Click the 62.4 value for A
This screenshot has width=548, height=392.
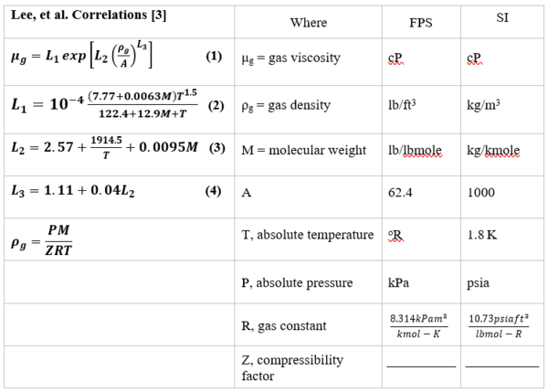[400, 194]
